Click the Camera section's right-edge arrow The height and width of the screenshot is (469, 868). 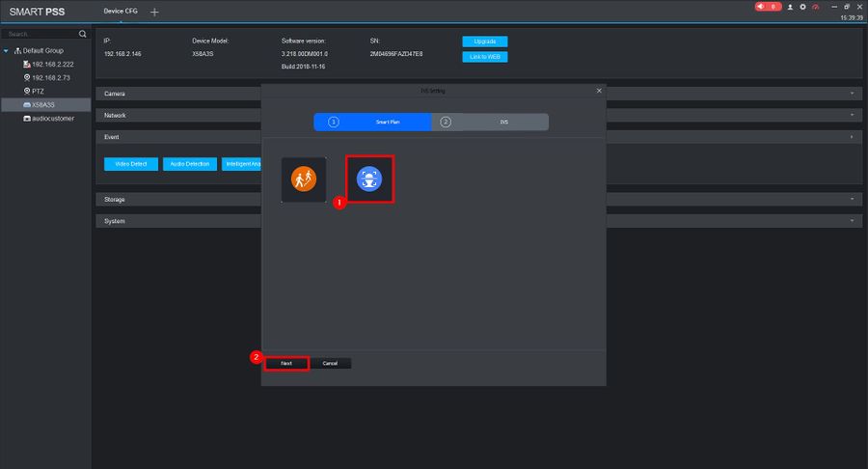(x=852, y=94)
